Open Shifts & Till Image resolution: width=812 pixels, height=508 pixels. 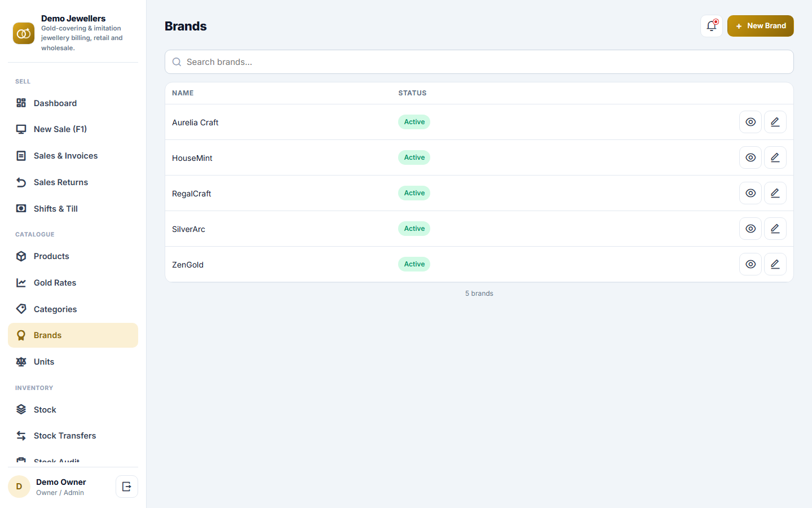pyautogui.click(x=73, y=209)
